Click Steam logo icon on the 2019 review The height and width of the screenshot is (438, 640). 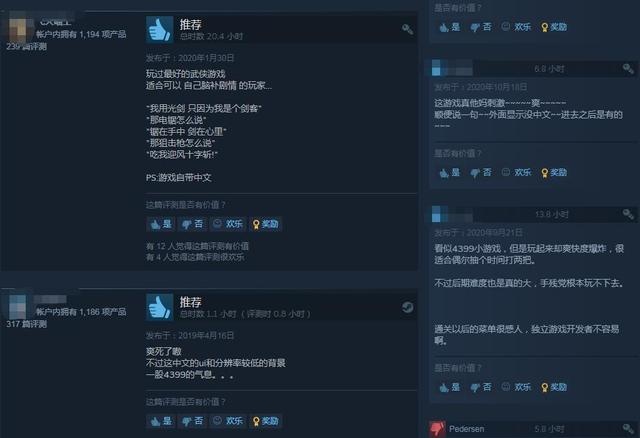tap(407, 307)
